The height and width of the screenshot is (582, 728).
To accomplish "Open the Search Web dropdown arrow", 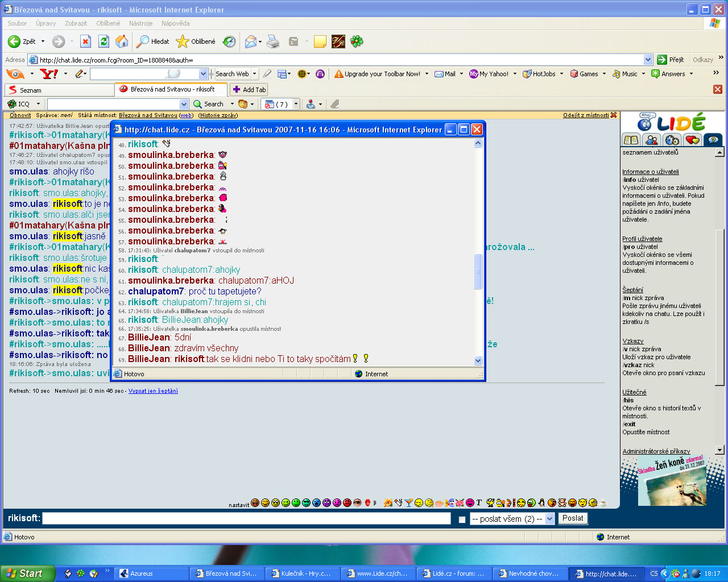I will coord(254,74).
